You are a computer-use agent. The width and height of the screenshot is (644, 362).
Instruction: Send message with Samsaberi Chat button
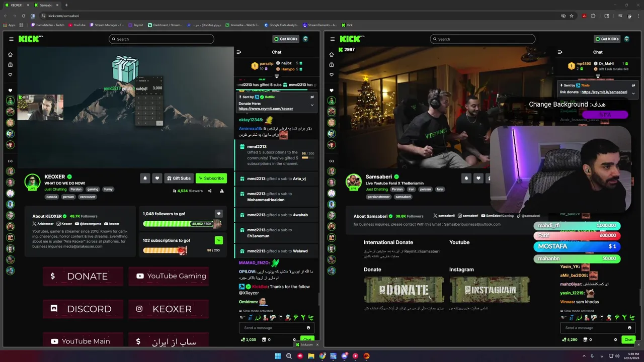(x=628, y=339)
